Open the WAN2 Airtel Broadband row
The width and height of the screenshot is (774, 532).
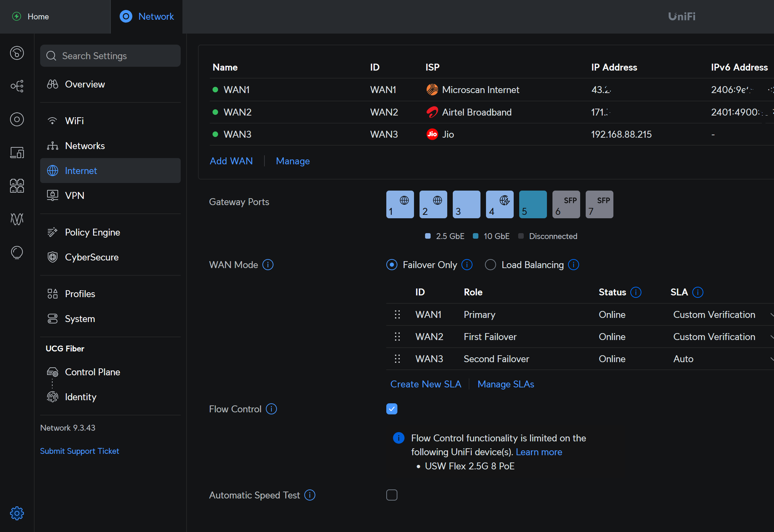coord(492,112)
